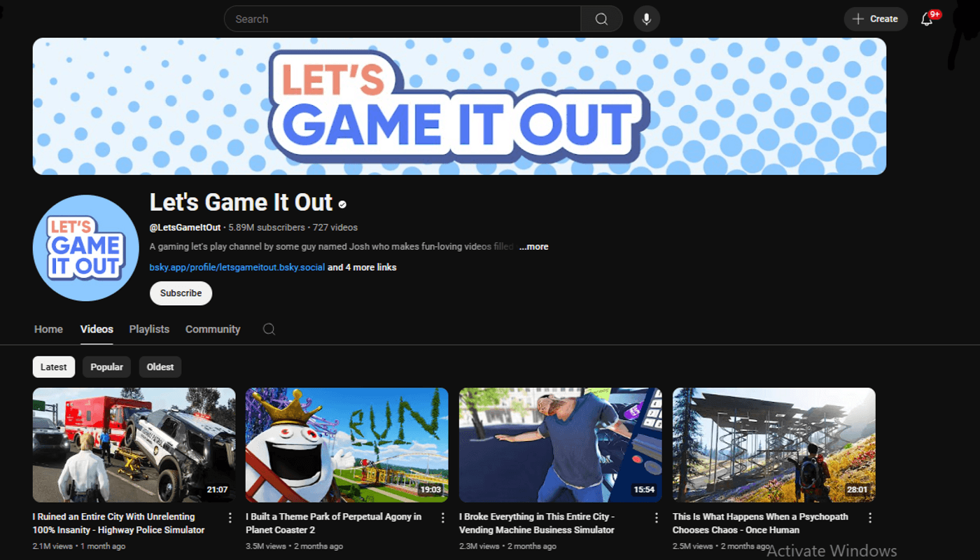Expand the 4 more links
980x560 pixels.
361,267
